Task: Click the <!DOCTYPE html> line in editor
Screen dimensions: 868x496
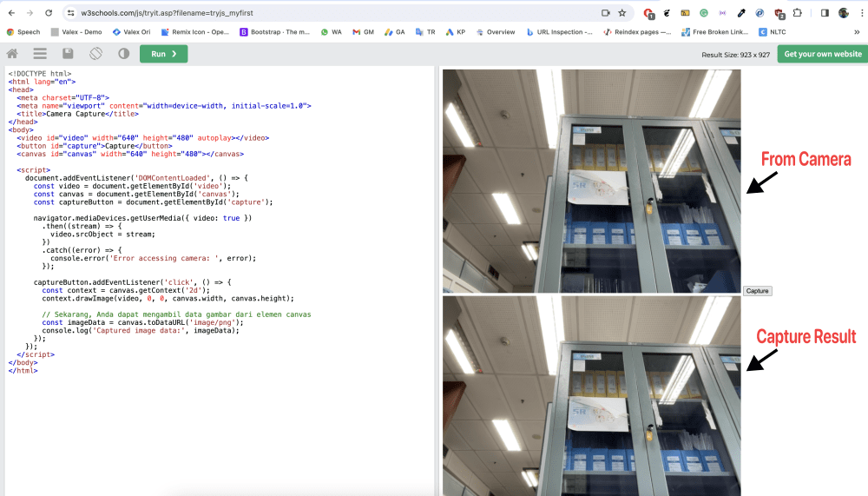Action: [40, 73]
